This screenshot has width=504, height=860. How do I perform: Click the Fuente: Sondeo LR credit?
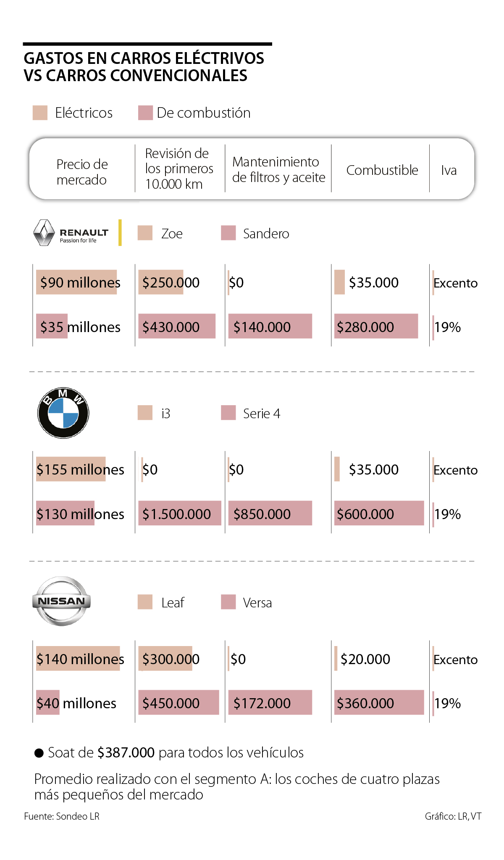pyautogui.click(x=62, y=816)
